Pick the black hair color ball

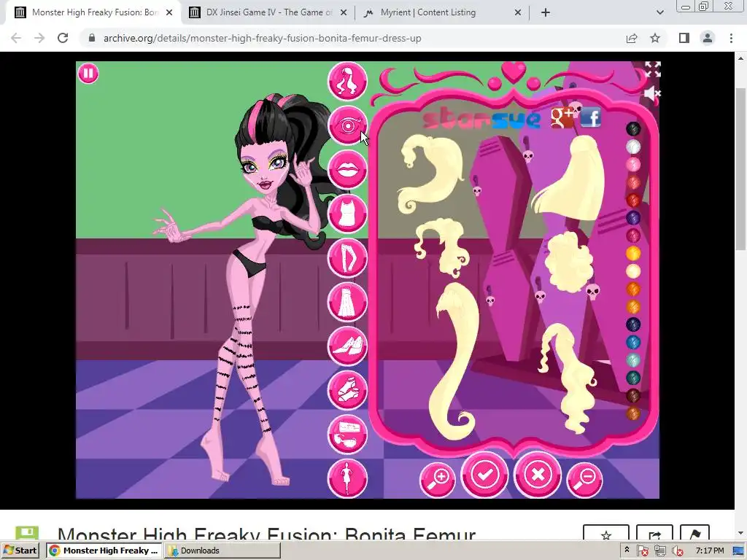click(x=633, y=129)
